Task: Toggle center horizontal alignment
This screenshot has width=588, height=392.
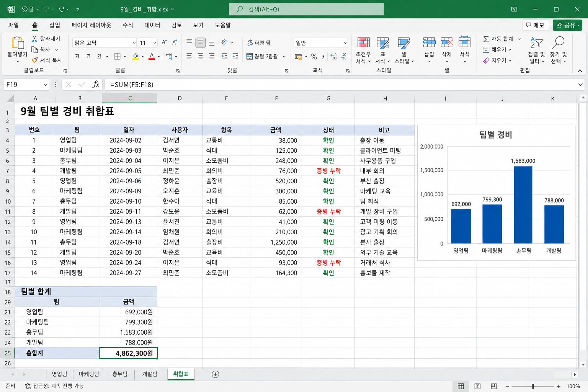Action: [200, 57]
